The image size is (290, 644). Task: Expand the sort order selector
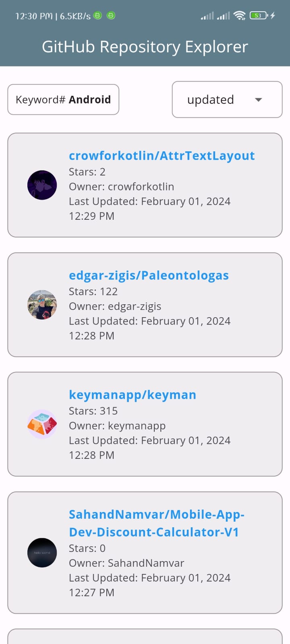[227, 99]
